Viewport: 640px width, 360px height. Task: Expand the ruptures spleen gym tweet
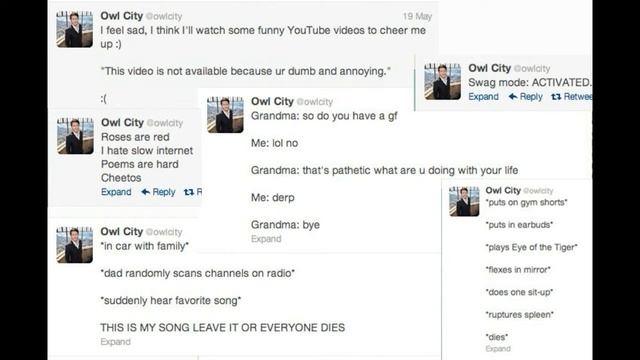click(x=498, y=349)
